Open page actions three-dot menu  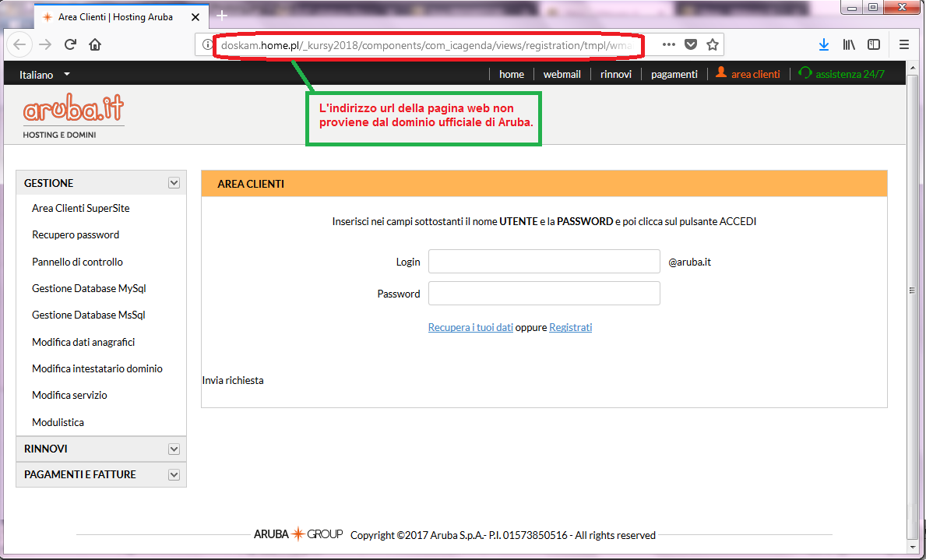(668, 45)
